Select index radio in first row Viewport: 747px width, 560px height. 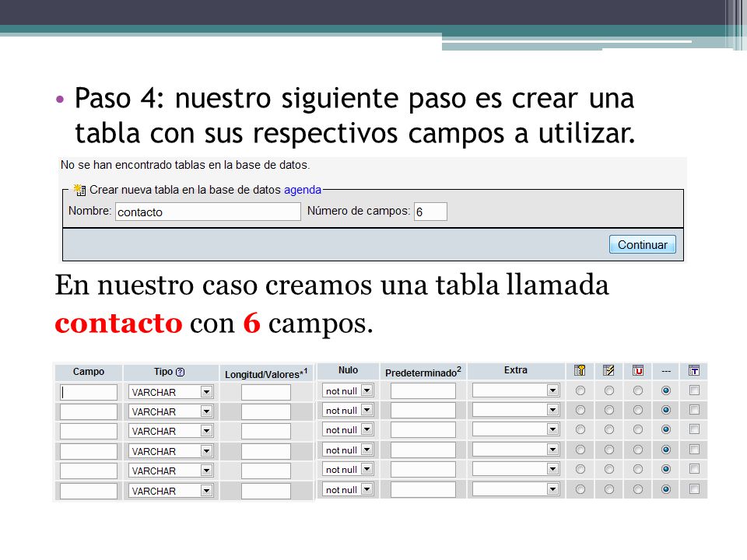click(608, 390)
